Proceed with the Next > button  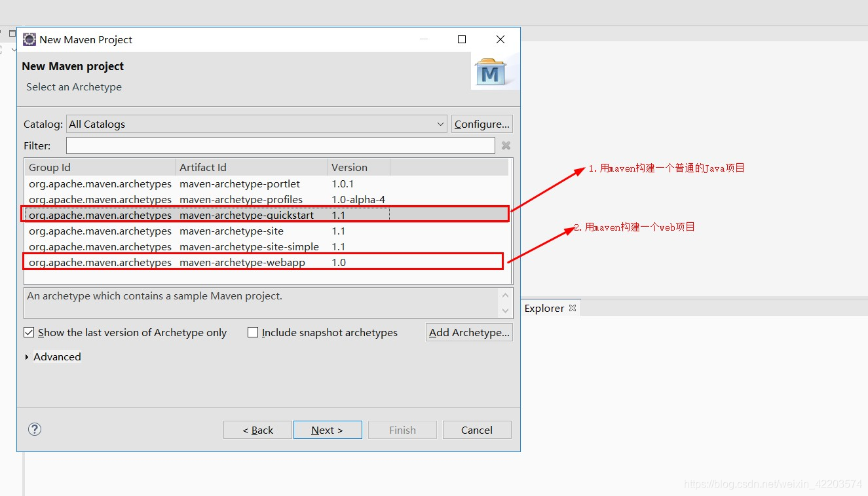[x=328, y=430]
